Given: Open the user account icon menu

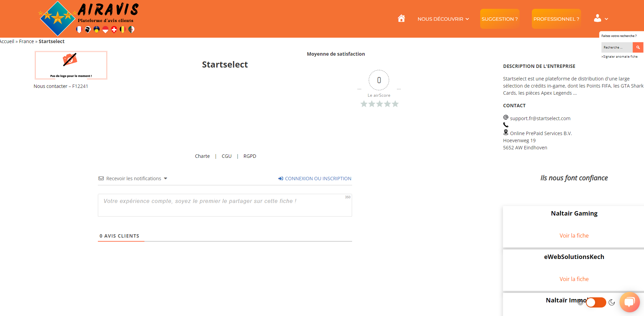Looking at the screenshot, I should point(597,18).
